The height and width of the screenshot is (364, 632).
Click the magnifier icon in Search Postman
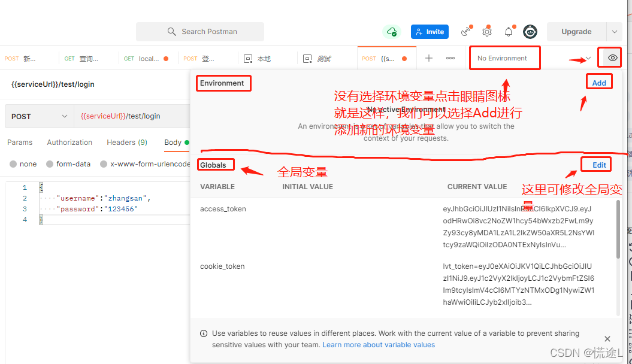tap(172, 31)
